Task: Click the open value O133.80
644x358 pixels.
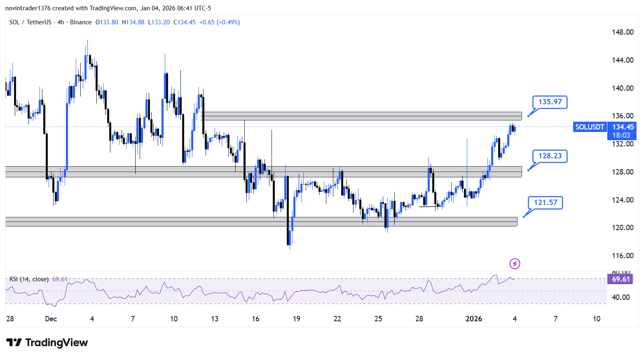Action: [x=107, y=22]
